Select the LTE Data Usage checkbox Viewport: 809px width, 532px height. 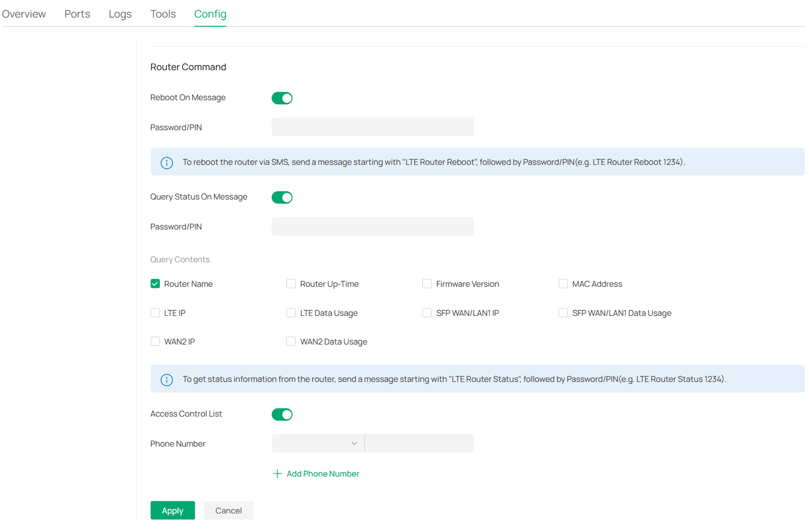coord(291,312)
